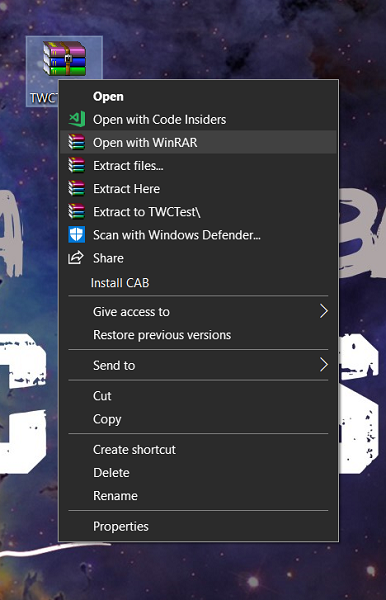Click the WinRAR icon beside Extract Here
The image size is (386, 600).
pyautogui.click(x=77, y=188)
